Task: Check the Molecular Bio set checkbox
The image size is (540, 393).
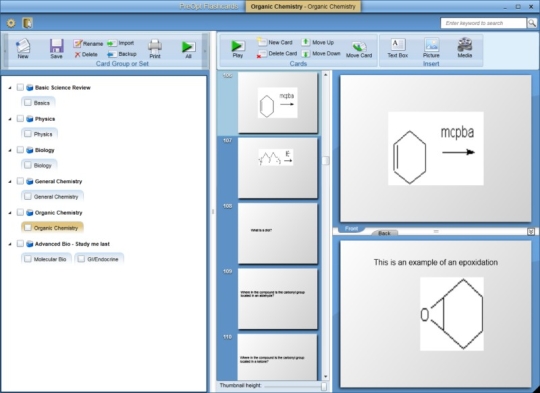Action: coord(28,259)
